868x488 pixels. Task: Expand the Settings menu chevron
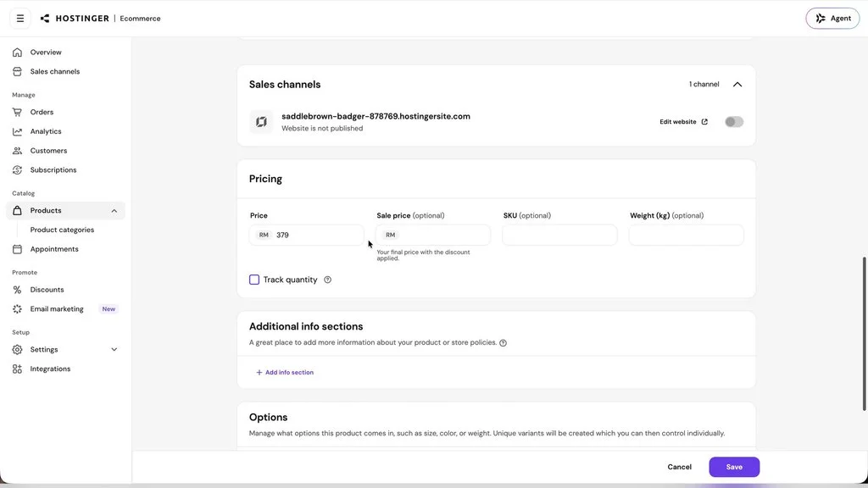114,350
